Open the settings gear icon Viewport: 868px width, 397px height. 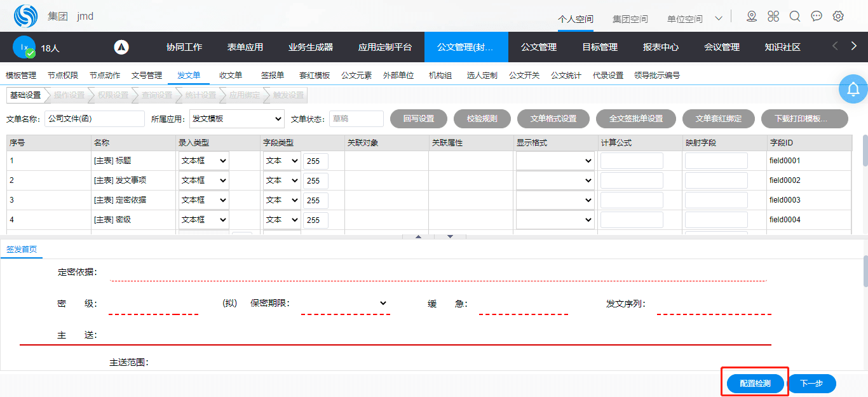coord(838,17)
